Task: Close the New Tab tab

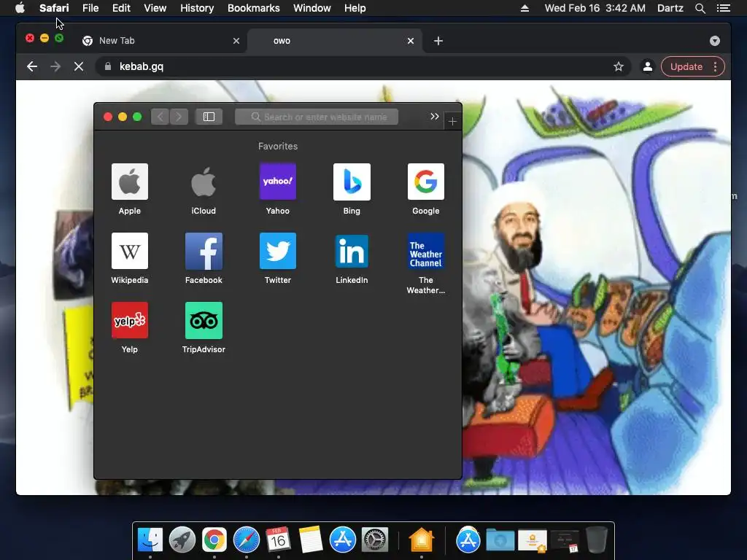Action: tap(236, 41)
